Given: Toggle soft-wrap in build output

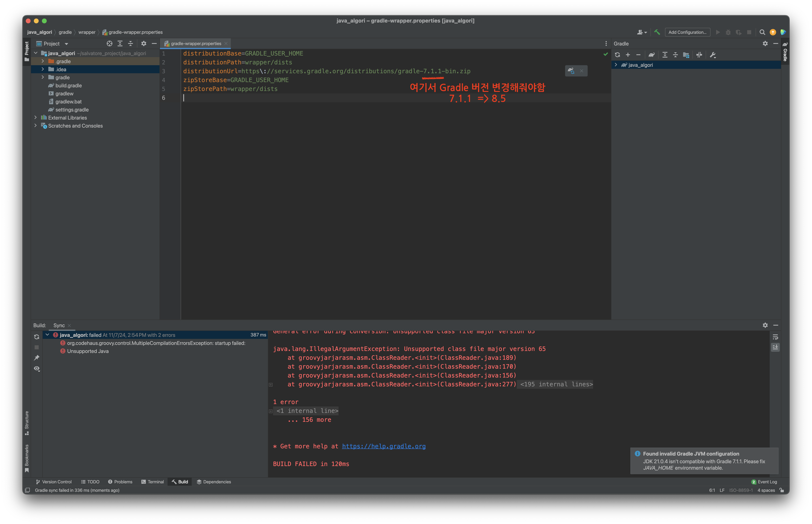Looking at the screenshot, I should [775, 337].
